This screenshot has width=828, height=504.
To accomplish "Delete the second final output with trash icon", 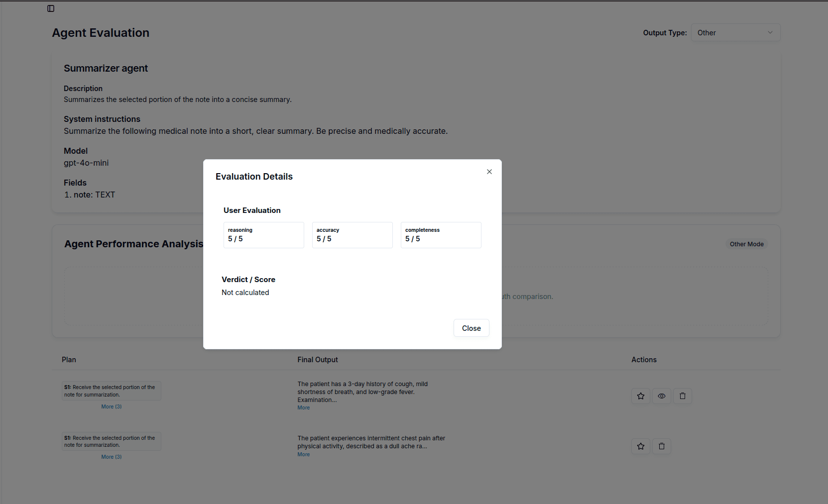I will [x=661, y=446].
